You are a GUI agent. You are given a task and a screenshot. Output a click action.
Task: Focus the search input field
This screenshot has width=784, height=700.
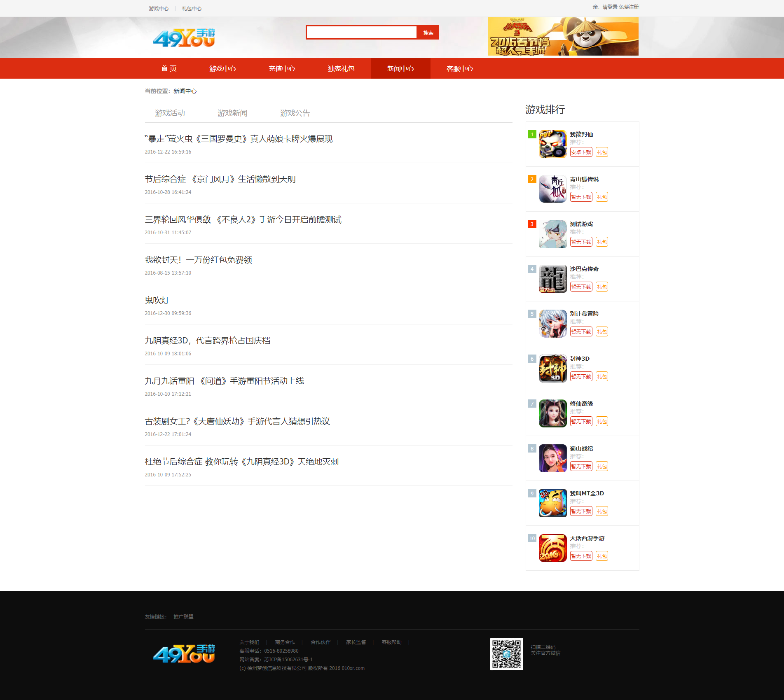tap(361, 33)
